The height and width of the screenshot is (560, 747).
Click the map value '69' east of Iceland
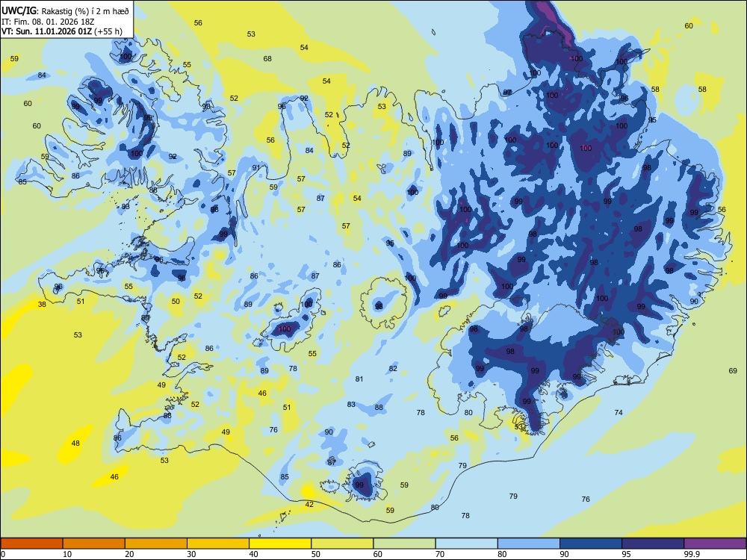pos(733,371)
